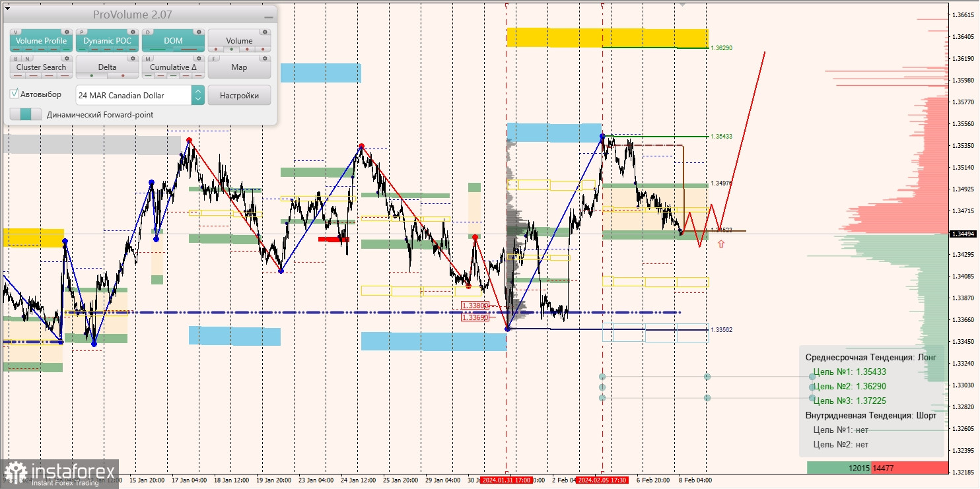Click the 17 Jan 04:00 date label
This screenshot has width=980, height=489.
[x=190, y=480]
